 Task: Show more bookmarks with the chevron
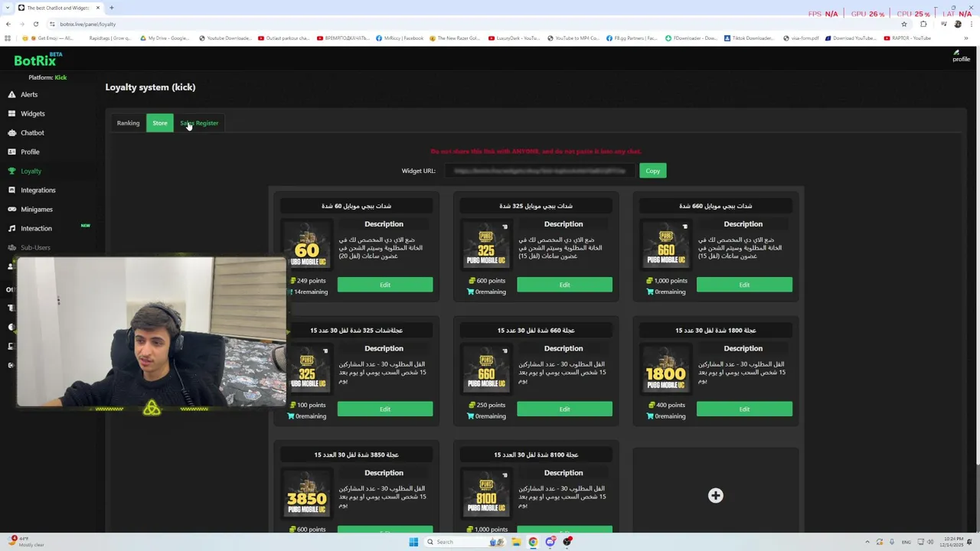pos(966,38)
